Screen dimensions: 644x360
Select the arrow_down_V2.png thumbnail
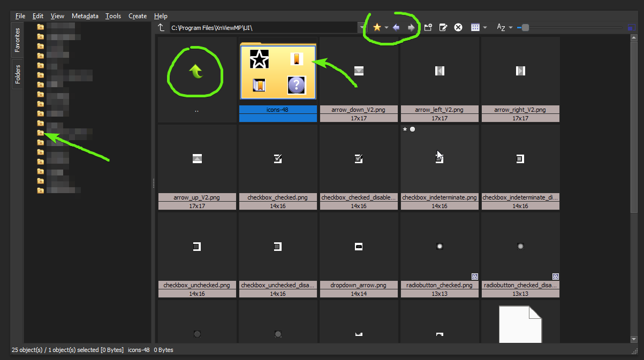point(359,79)
